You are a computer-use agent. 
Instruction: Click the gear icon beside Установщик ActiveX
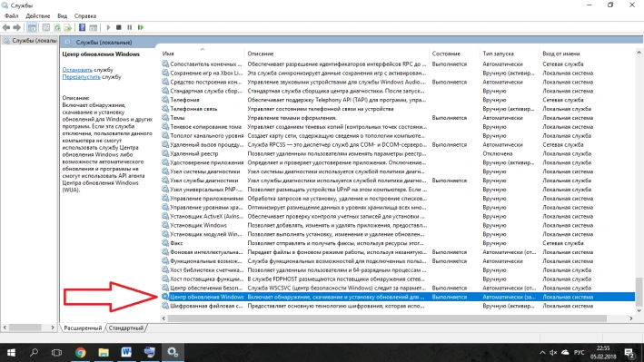165,216
